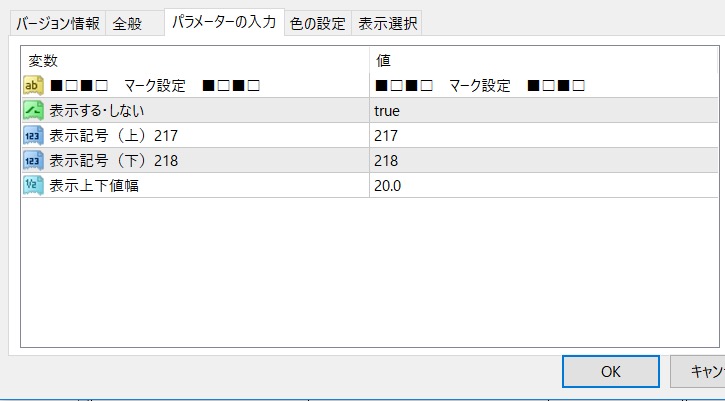Click the 値 column header
The image size is (725, 401).
click(x=383, y=62)
